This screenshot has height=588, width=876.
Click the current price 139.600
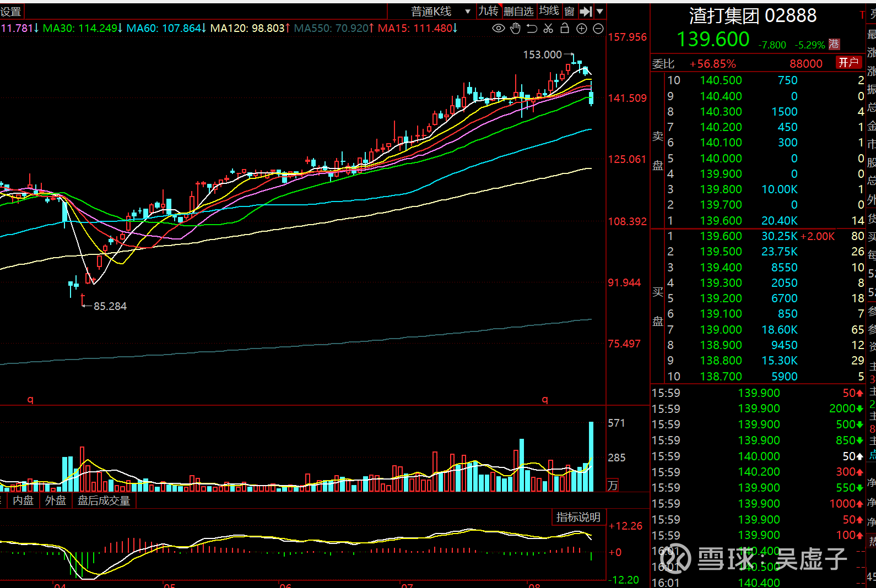point(713,39)
